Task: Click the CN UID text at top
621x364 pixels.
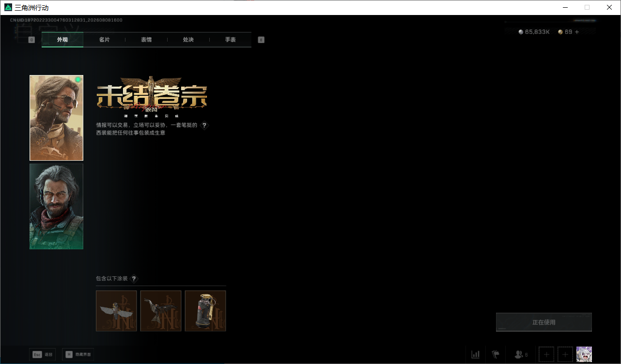Action: click(66, 20)
